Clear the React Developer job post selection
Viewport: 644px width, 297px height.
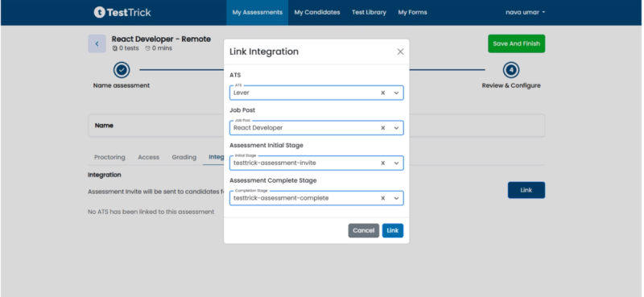(383, 128)
